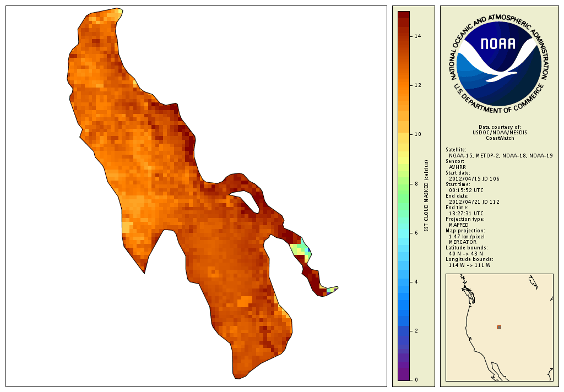Click the end date 2012/04/21 JD 112
This screenshot has width=564, height=392.
pyautogui.click(x=474, y=202)
